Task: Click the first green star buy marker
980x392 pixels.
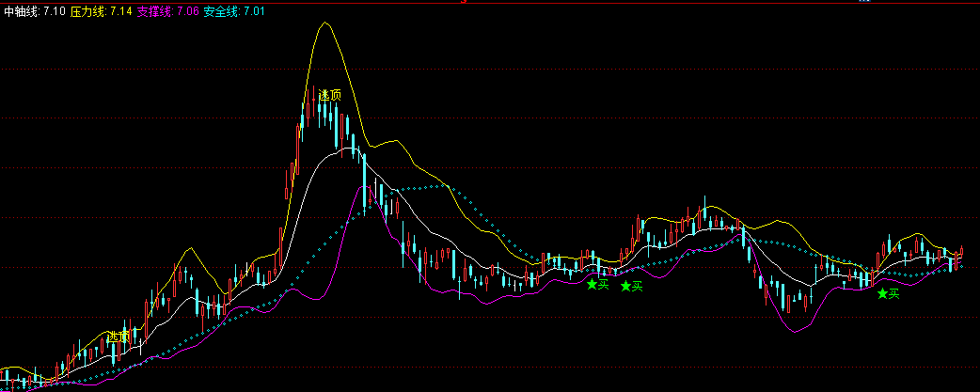Action: pos(592,284)
